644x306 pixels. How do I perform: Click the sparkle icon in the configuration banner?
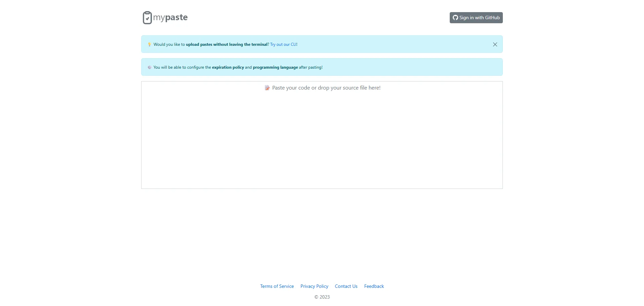[150, 67]
